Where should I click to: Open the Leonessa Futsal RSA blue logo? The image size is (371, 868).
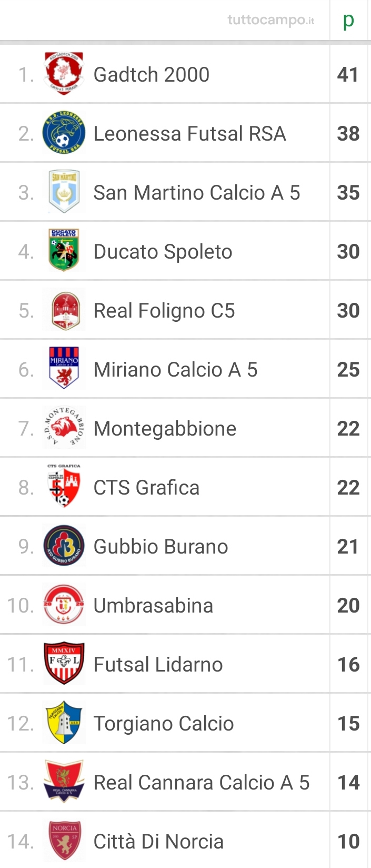pos(64,133)
